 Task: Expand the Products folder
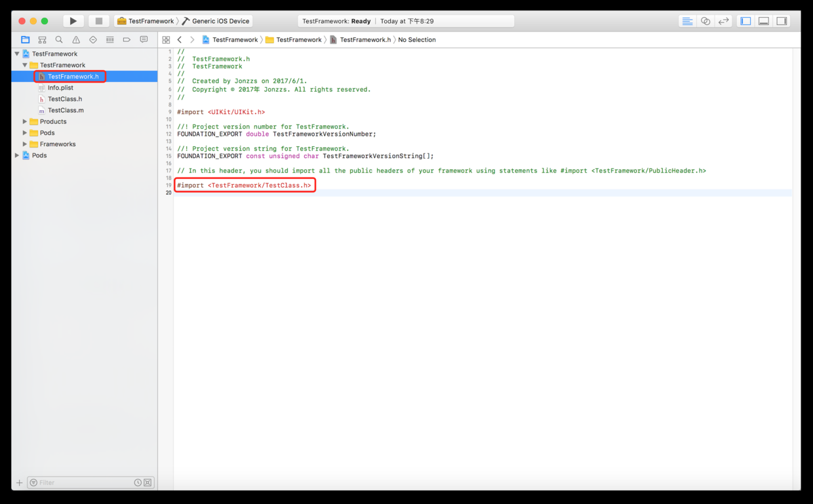25,122
